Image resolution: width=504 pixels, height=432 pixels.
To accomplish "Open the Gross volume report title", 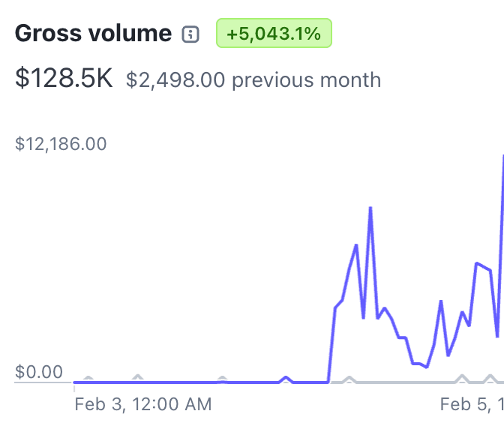I will 93,34.
